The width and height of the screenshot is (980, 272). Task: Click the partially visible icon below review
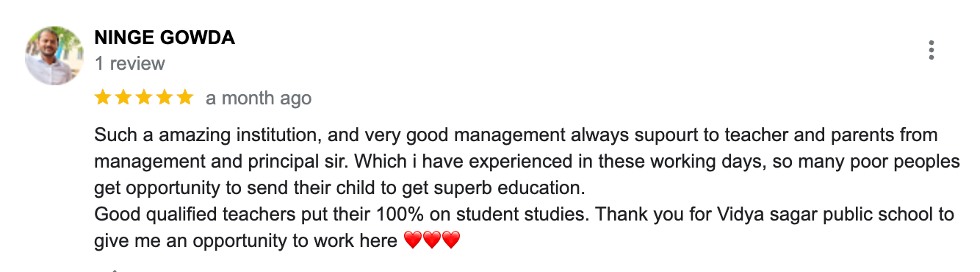click(x=114, y=270)
